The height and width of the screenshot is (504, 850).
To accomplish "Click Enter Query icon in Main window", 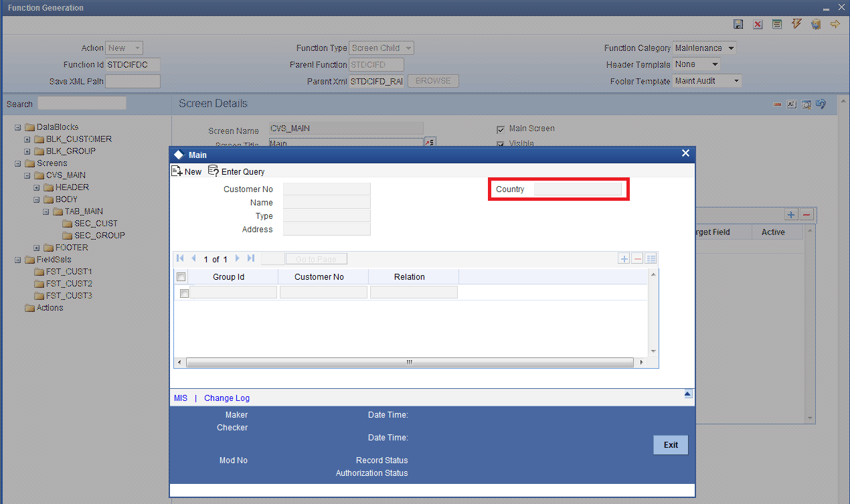I will tap(214, 171).
